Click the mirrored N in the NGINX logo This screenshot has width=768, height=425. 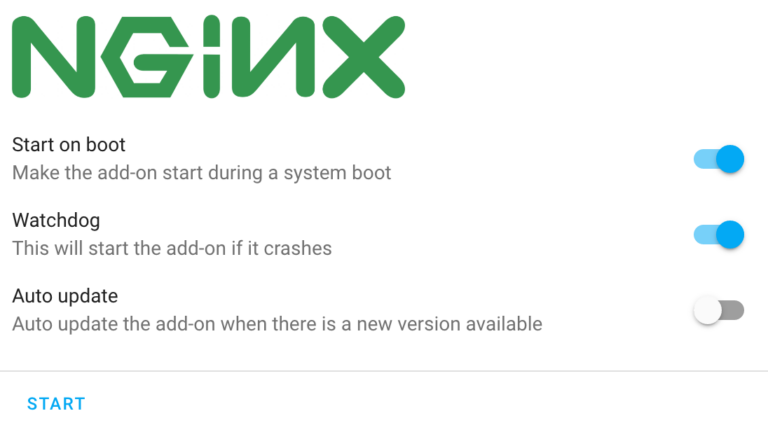[273, 57]
